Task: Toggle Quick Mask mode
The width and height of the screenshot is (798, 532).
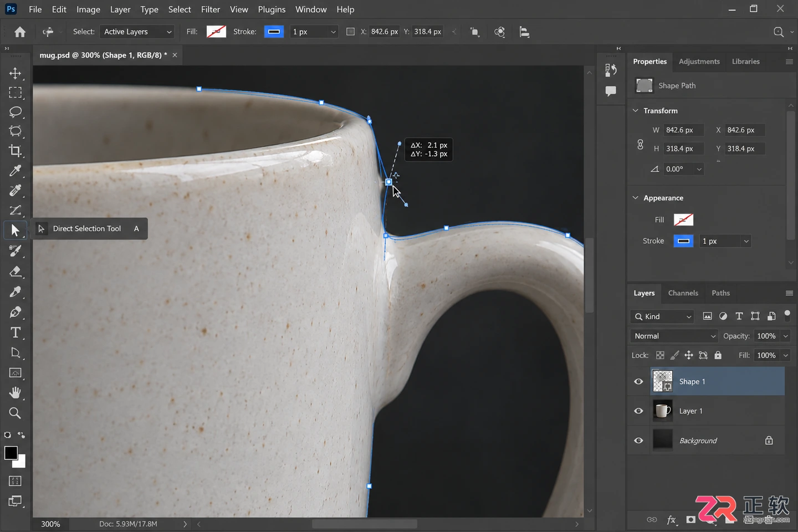Action: coord(15,481)
